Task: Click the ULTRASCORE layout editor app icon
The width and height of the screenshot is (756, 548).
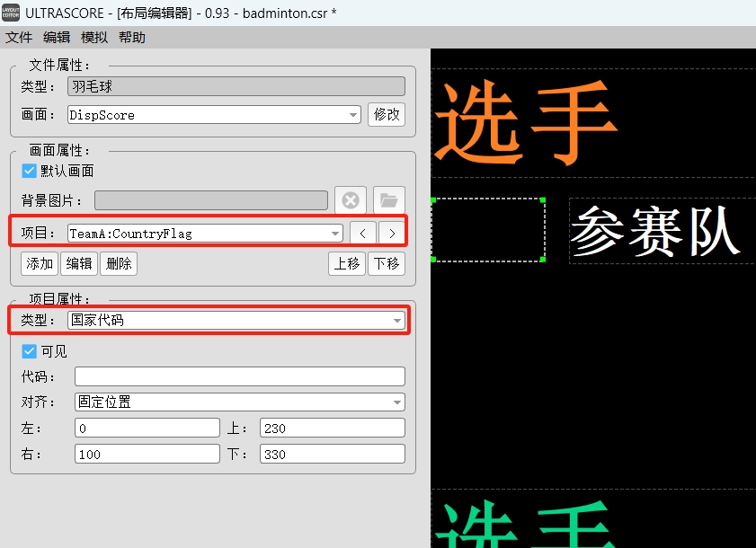Action: pos(11,12)
